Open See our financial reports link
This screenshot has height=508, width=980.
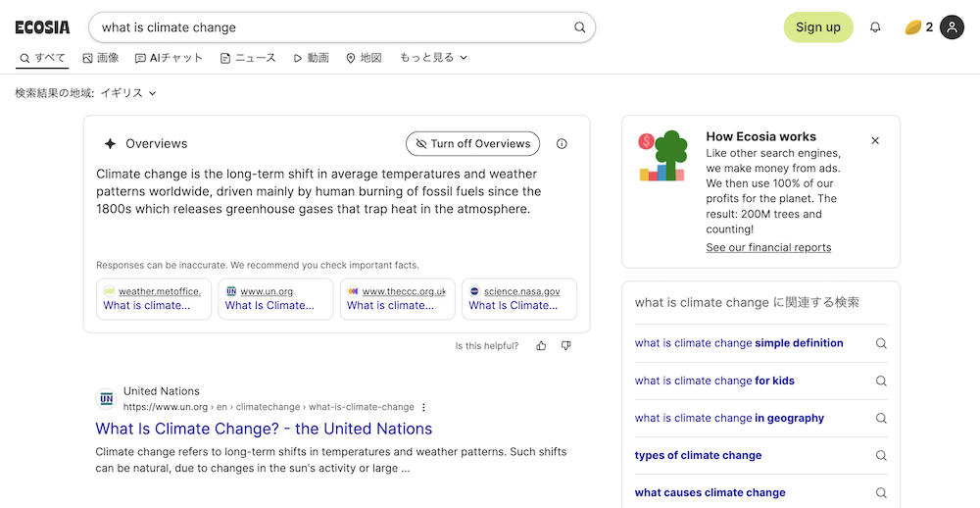768,247
